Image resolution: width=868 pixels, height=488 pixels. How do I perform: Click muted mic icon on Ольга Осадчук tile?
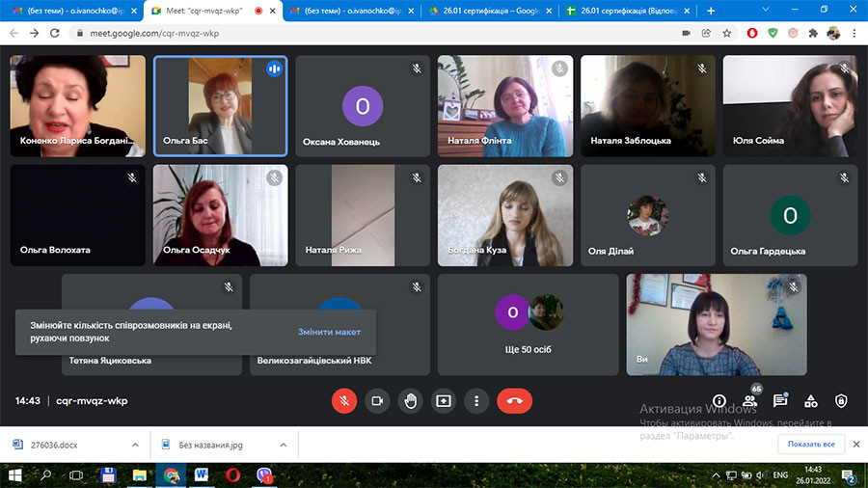tap(275, 177)
